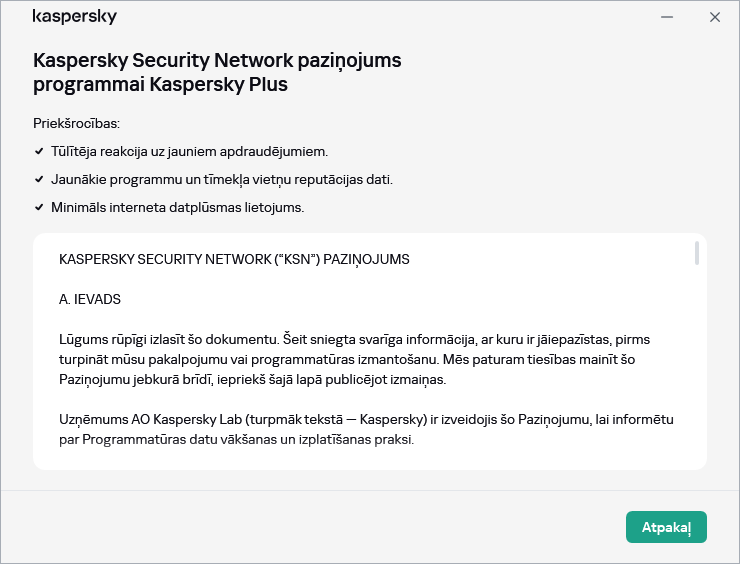This screenshot has width=740, height=564.
Task: Click the Atpakaļ button
Action: [666, 526]
